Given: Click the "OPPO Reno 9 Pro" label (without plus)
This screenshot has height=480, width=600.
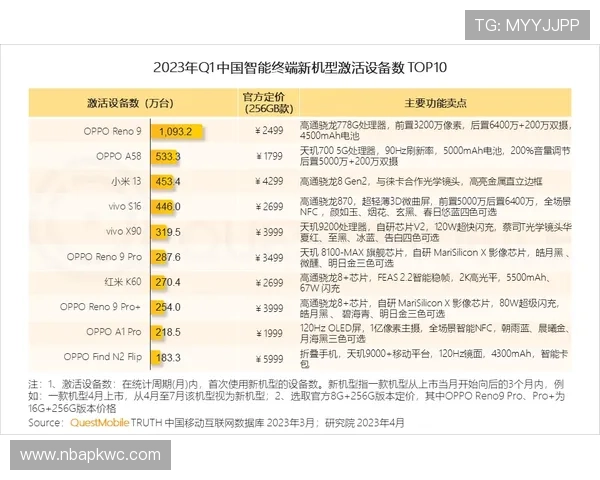Looking at the screenshot, I should point(104,257).
